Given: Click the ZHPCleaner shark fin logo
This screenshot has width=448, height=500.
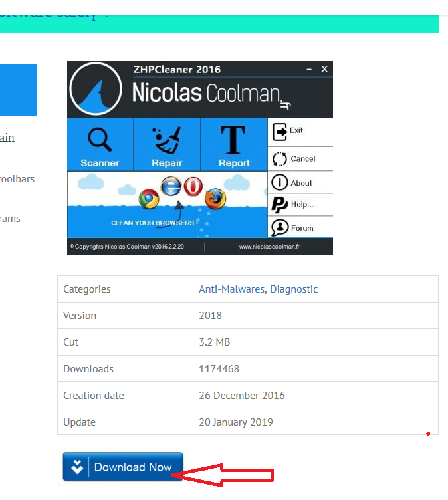Looking at the screenshot, I should [x=96, y=88].
